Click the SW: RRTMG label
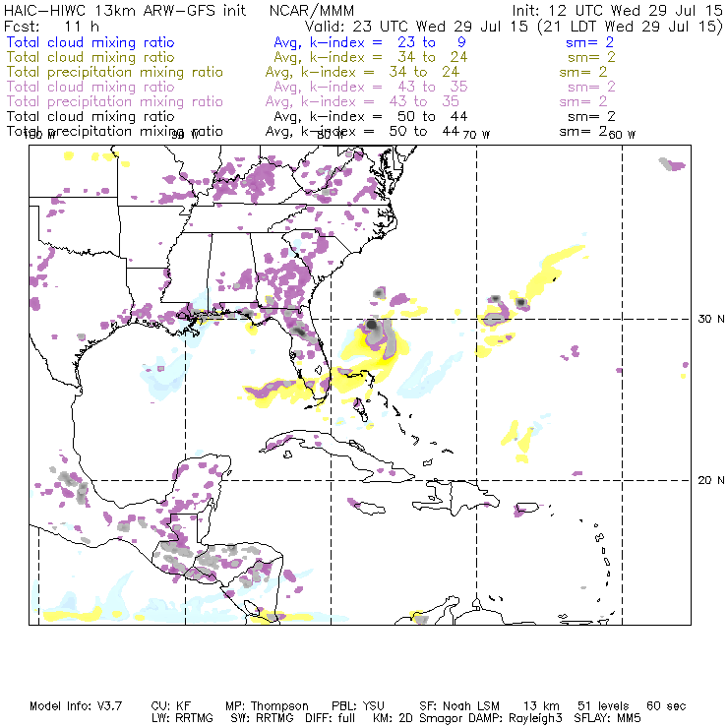The image size is (728, 728). 262,718
